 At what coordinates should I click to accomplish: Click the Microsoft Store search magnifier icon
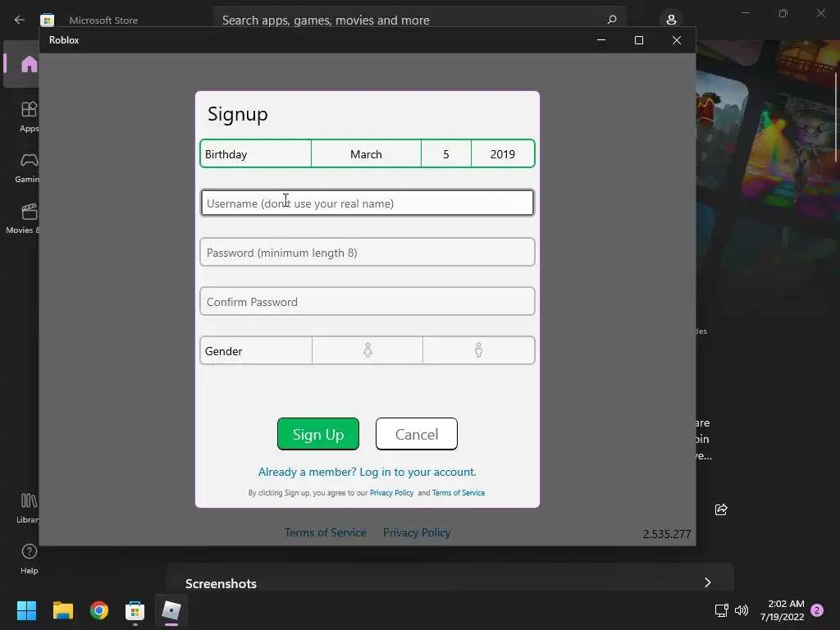pyautogui.click(x=612, y=20)
